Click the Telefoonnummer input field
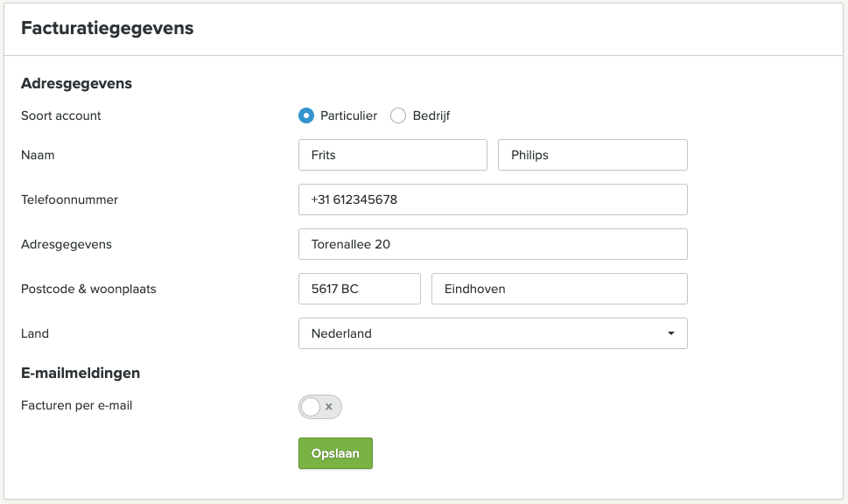848x504 pixels. (493, 199)
